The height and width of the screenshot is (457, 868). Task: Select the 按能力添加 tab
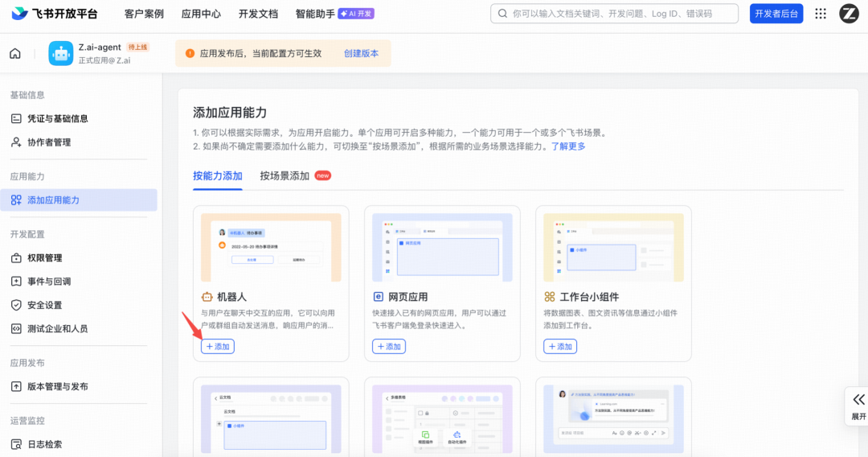coord(218,175)
